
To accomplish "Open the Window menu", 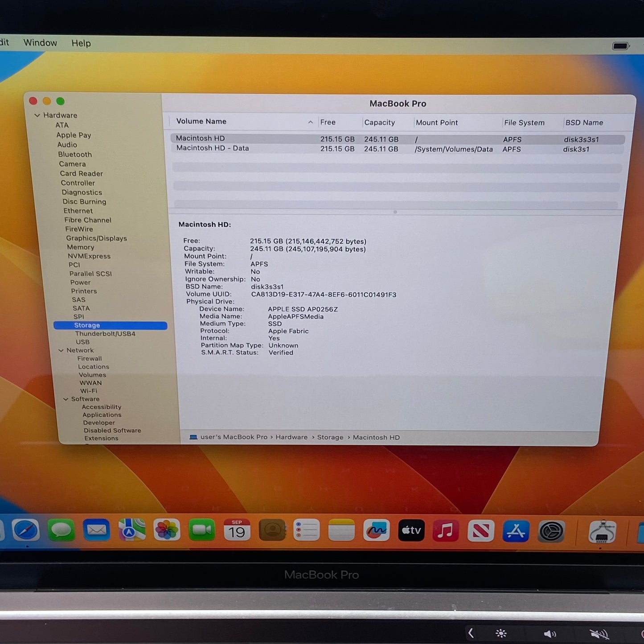I will point(40,43).
